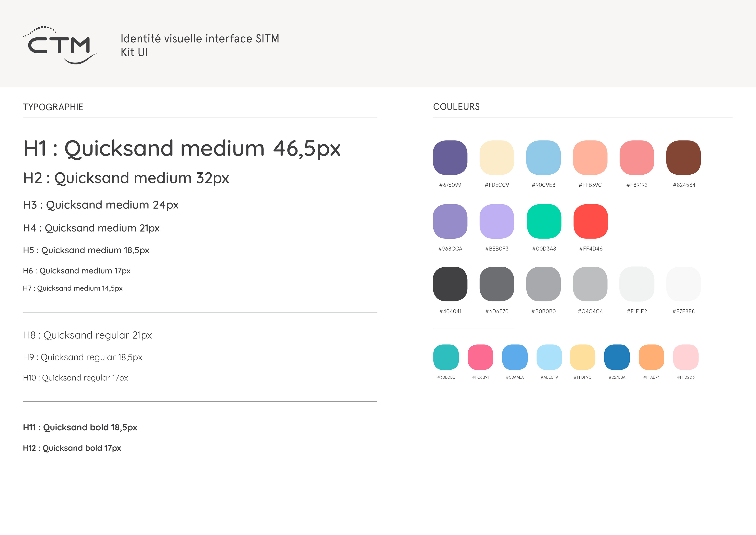Choose the #824534 brown swatch
This screenshot has width=756, height=535.
point(684,158)
